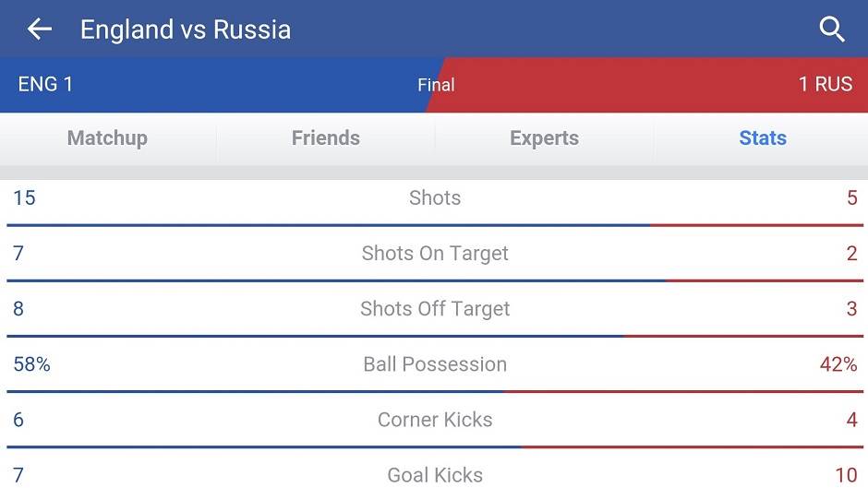
Task: Tap the back arrow icon
Action: [x=39, y=30]
